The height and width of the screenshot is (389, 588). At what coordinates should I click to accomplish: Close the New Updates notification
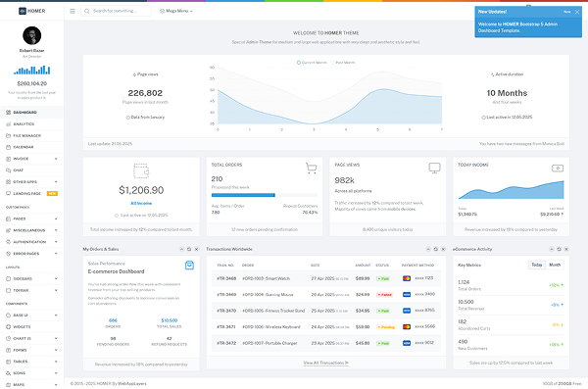pyautogui.click(x=577, y=12)
